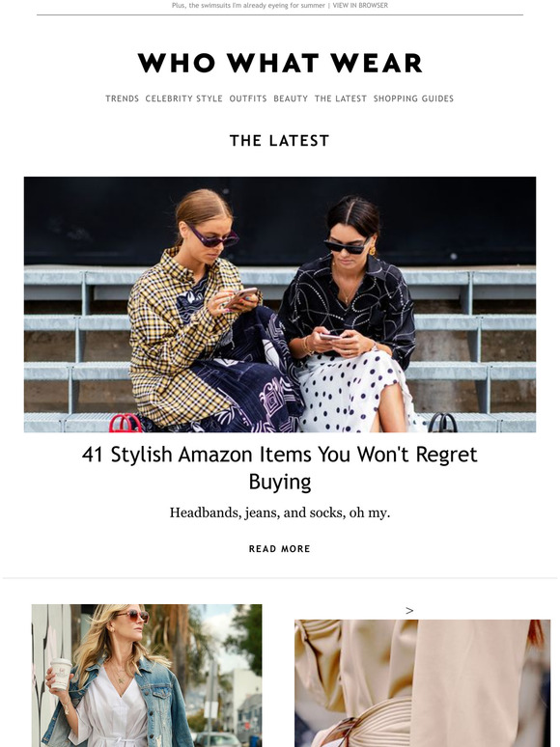560x747 pixels.
Task: Open the View in Browser link
Action: 360,5
